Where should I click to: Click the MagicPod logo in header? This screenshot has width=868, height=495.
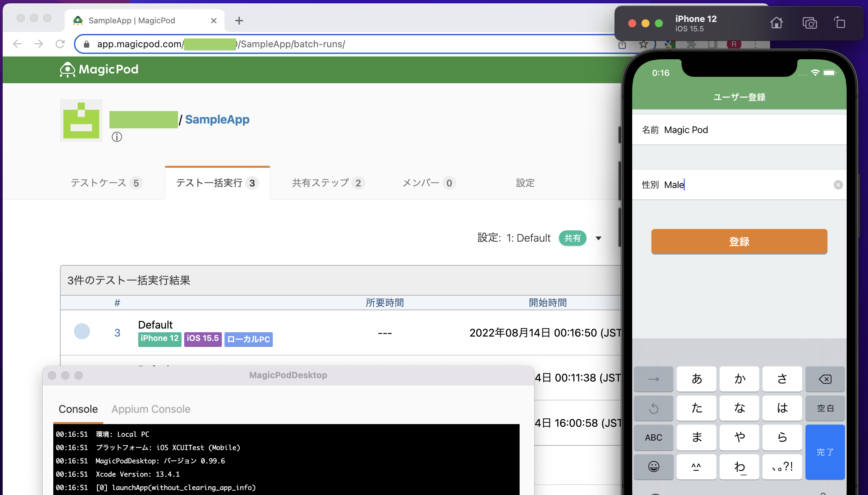pyautogui.click(x=99, y=69)
